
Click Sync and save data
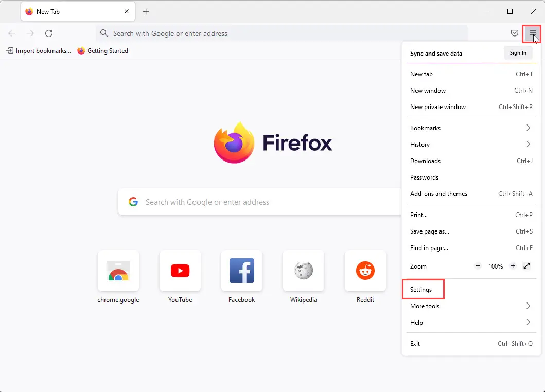pos(436,53)
